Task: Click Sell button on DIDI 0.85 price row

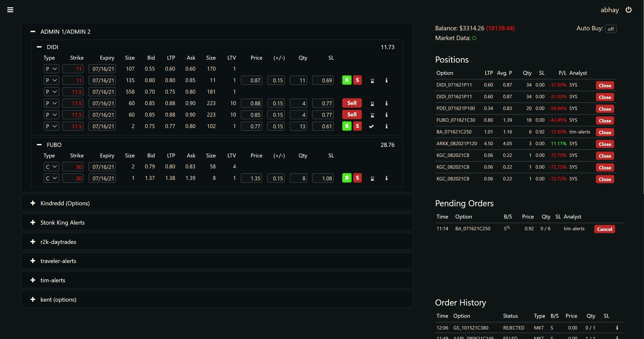Action: tap(352, 115)
